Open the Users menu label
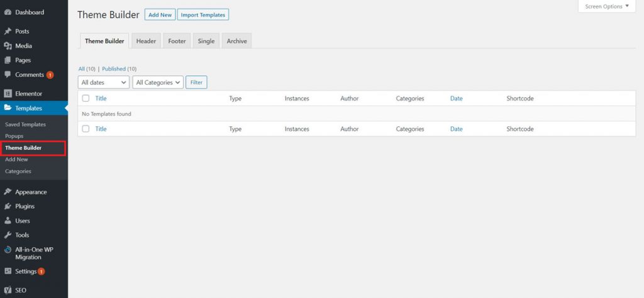Viewport: 644px width, 298px height. [23, 221]
